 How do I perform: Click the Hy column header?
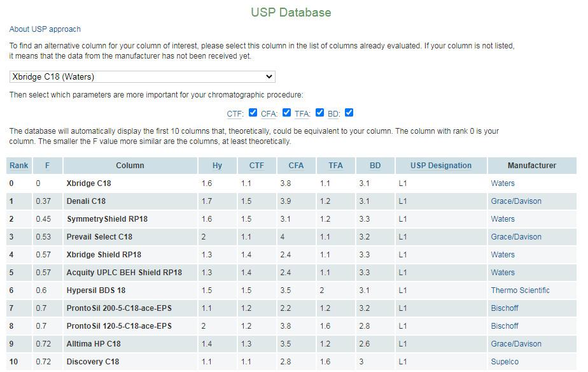tap(217, 166)
